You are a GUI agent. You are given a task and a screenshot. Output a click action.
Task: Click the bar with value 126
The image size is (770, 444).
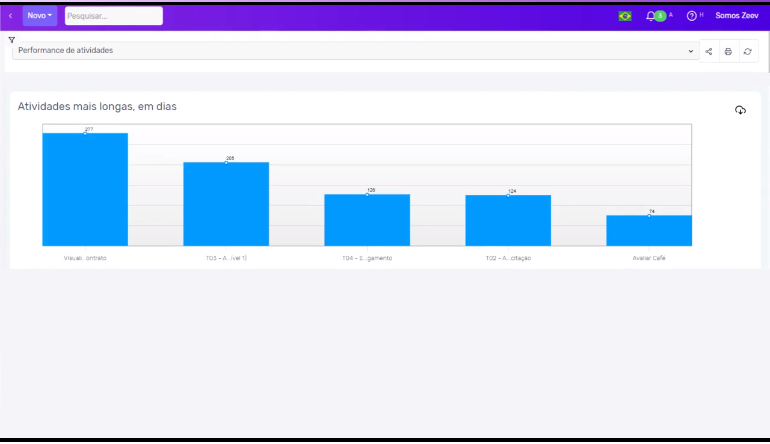pyautogui.click(x=367, y=219)
